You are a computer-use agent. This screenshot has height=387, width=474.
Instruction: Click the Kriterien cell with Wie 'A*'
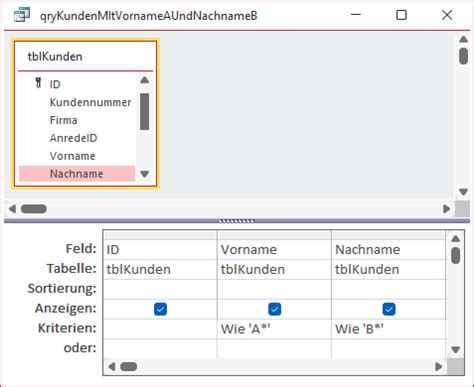point(274,329)
